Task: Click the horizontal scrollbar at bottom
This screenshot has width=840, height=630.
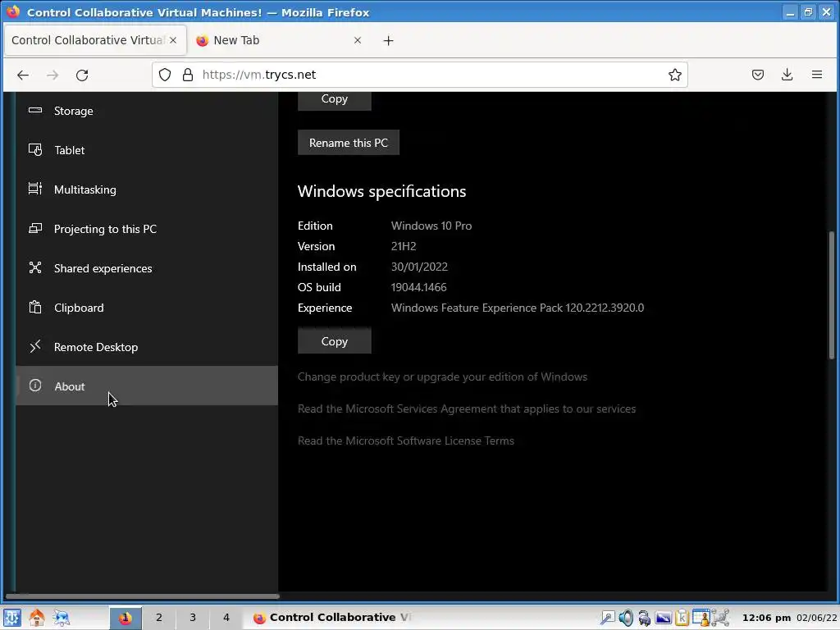Action: click(142, 596)
